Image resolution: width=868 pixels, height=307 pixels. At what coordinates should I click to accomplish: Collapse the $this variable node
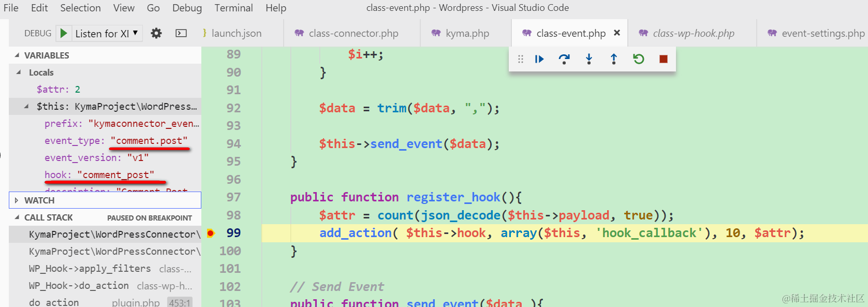click(27, 106)
